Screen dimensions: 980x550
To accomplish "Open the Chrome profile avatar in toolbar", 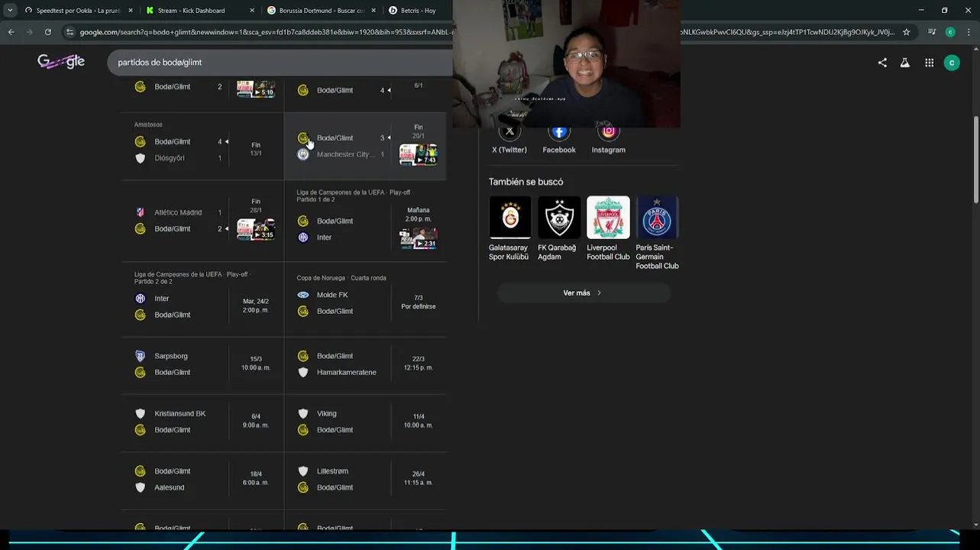I will (950, 32).
